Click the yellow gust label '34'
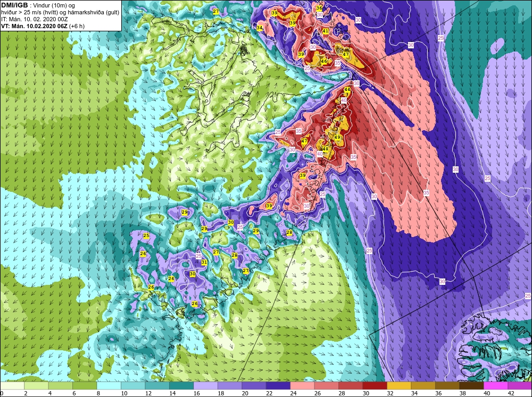 pyautogui.click(x=260, y=28)
